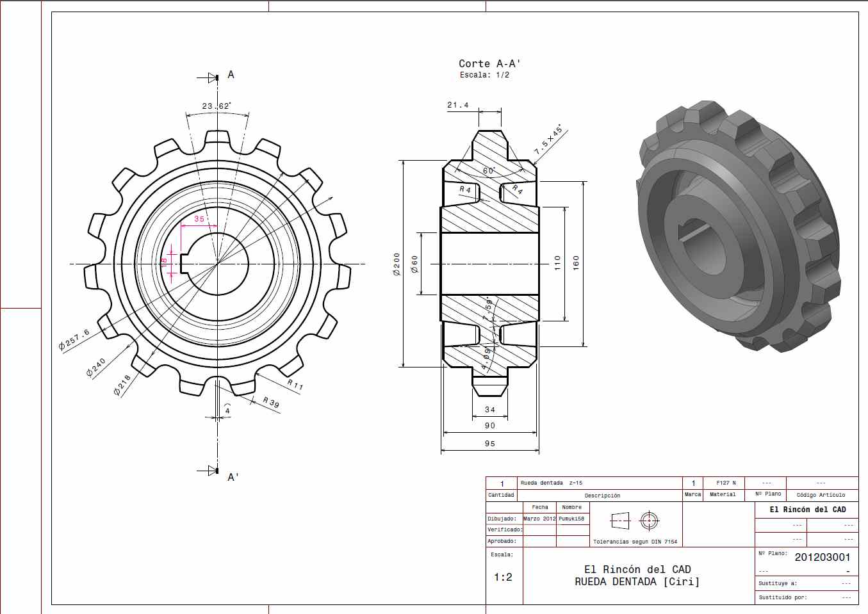Select the 95 overall width dimension
Screen dimensions: 868x614
coord(490,444)
